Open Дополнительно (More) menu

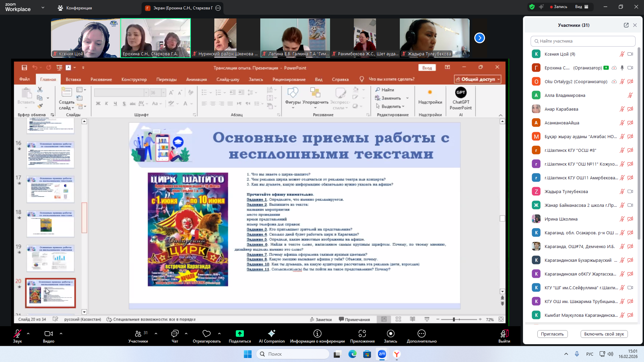point(421,334)
